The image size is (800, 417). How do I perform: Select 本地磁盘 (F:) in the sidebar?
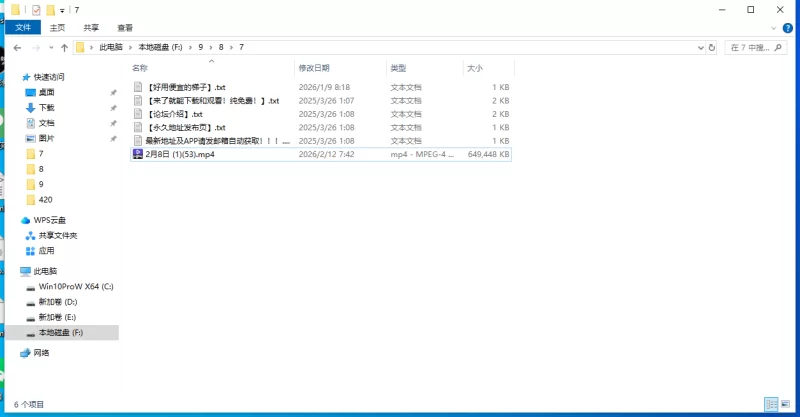(61, 332)
